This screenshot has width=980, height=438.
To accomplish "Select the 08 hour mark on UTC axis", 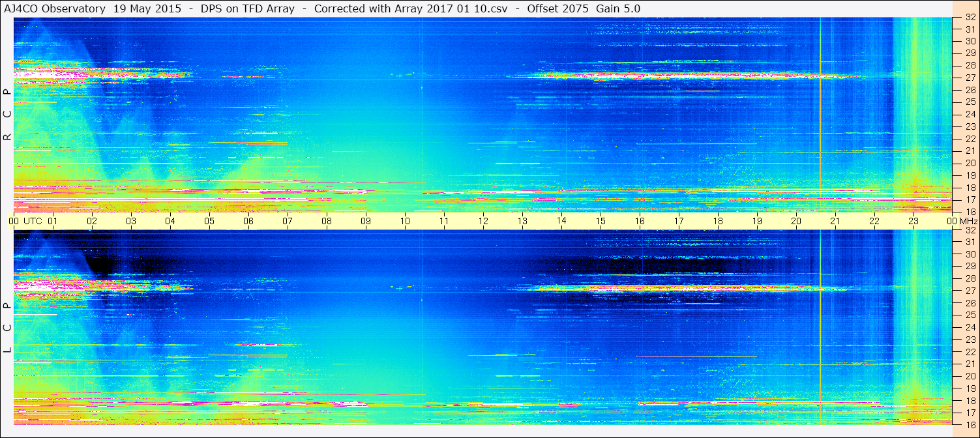I will click(x=327, y=221).
